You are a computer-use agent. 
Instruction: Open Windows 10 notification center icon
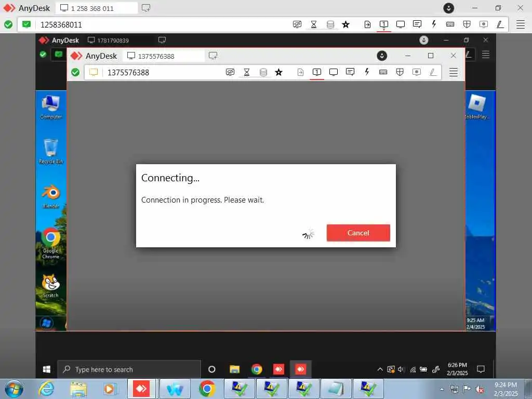481,369
